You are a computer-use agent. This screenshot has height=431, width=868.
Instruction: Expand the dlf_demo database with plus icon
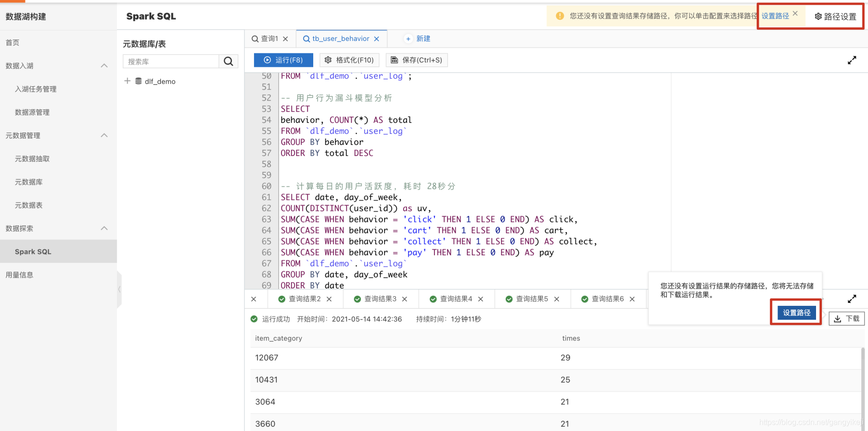127,81
